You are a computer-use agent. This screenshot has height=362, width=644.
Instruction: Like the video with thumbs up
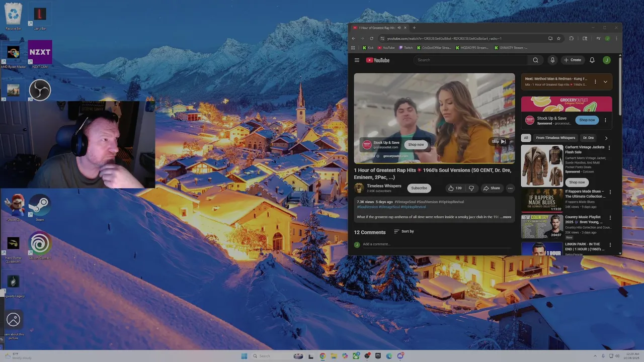click(455, 188)
